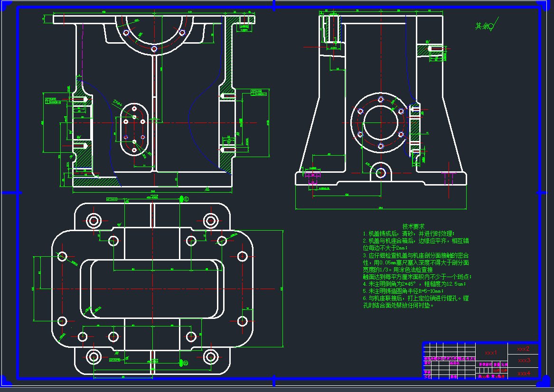This screenshot has height=392, width=554.
Task: Click the 2XΦ4 dimension label
Action: (x=117, y=103)
